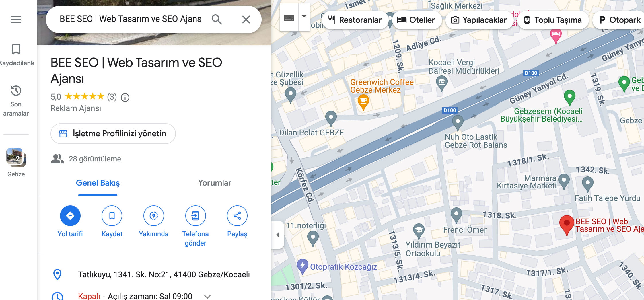This screenshot has width=644, height=300.
Task: Open keyboard input tools dropdown arrow
Action: click(x=304, y=17)
